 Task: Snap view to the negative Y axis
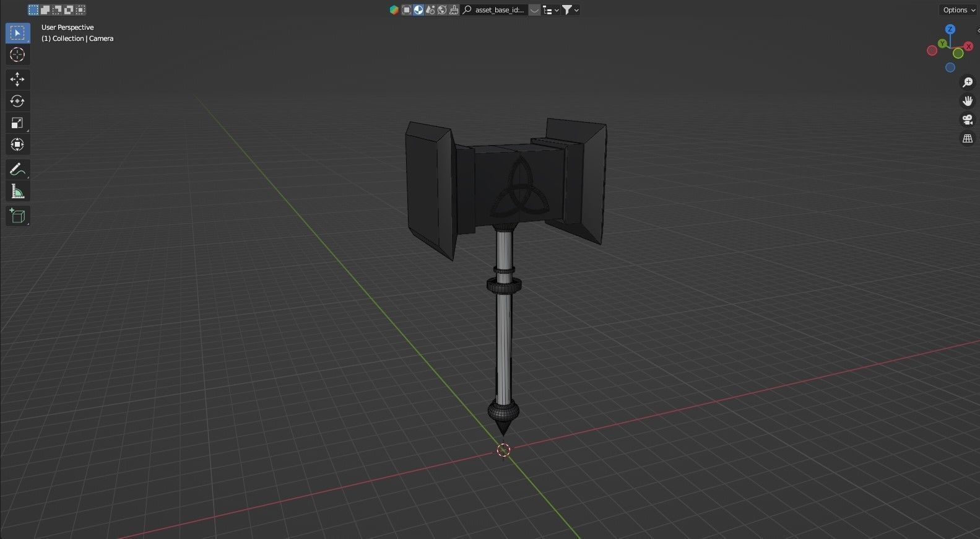point(958,53)
